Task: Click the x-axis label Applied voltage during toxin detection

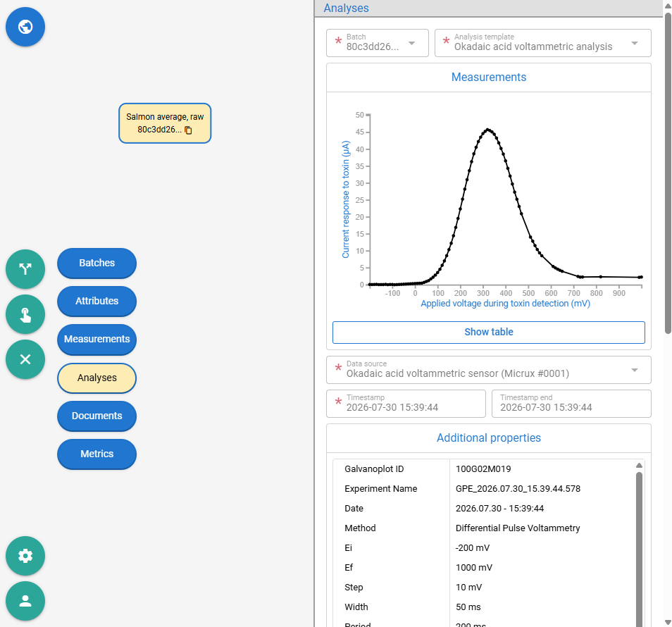Action: pos(505,304)
